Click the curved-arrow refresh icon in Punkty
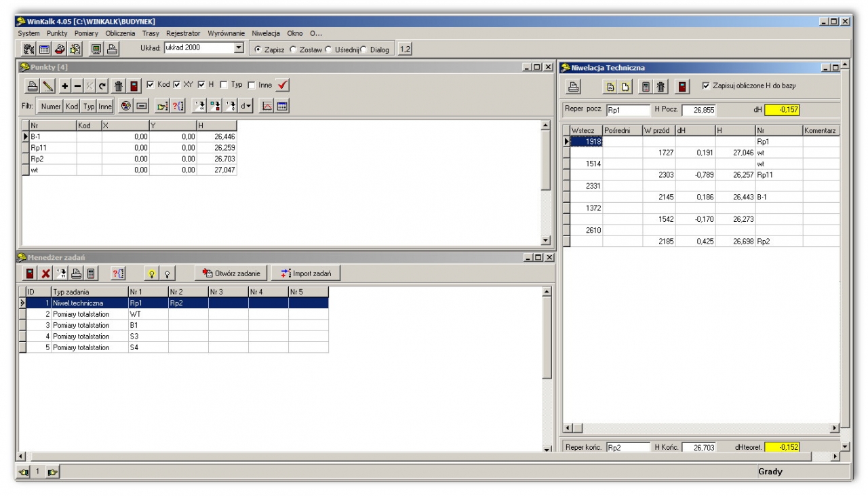The height and width of the screenshot is (496, 868). pyautogui.click(x=102, y=86)
